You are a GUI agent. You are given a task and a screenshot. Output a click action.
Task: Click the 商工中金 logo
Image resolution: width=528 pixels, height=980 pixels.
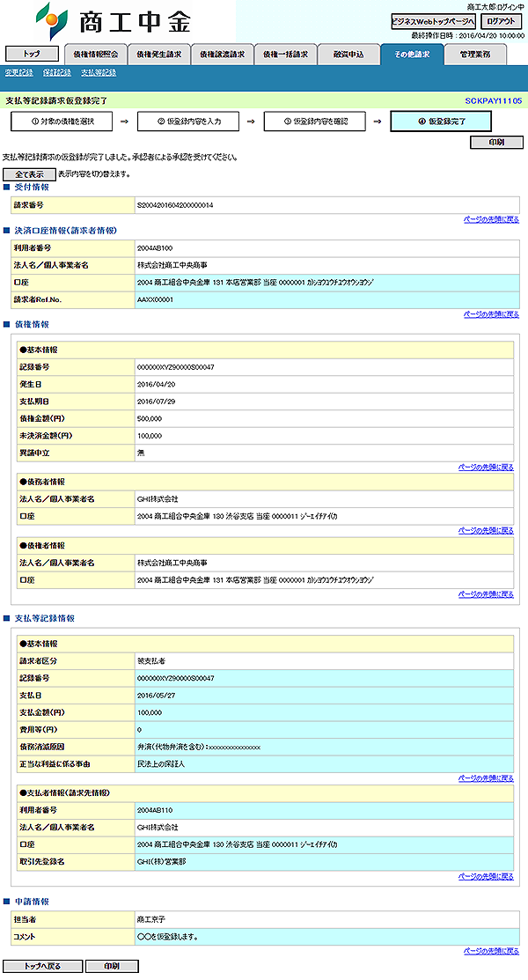tap(114, 22)
